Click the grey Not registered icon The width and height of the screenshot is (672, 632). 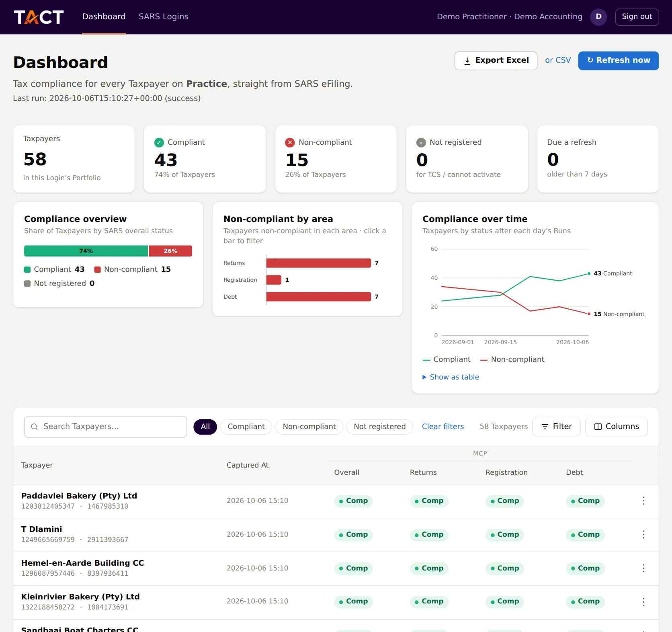click(x=421, y=142)
